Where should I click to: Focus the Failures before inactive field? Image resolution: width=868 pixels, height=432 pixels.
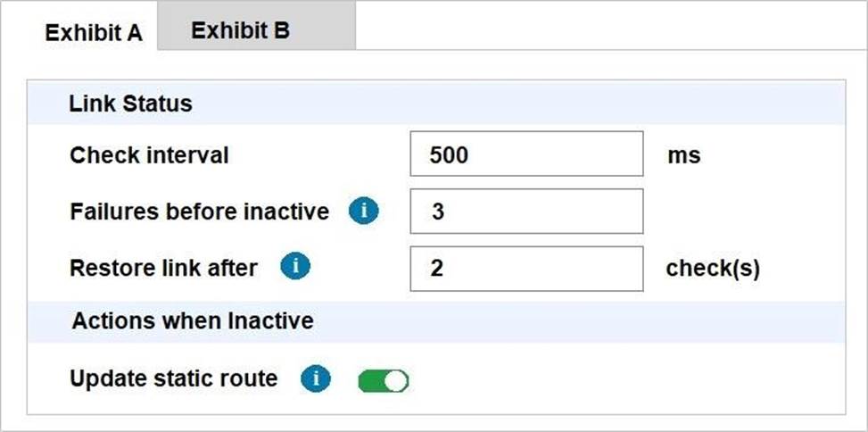point(526,212)
